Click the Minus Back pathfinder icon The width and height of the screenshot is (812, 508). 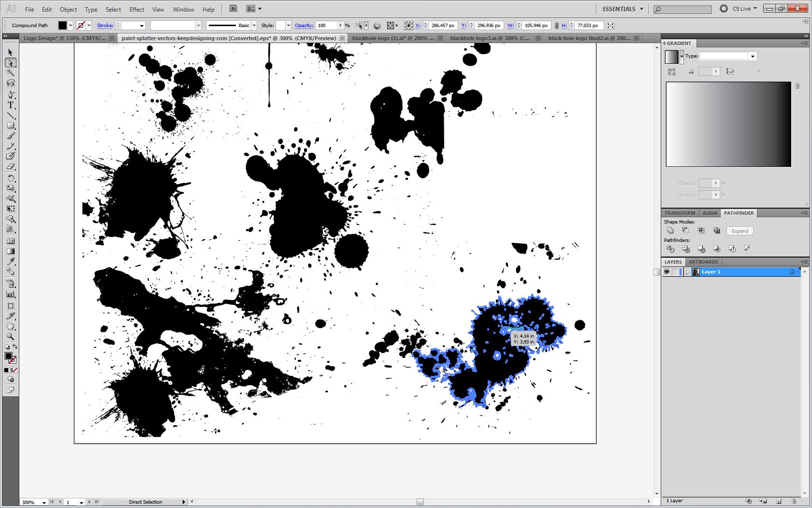[747, 249]
